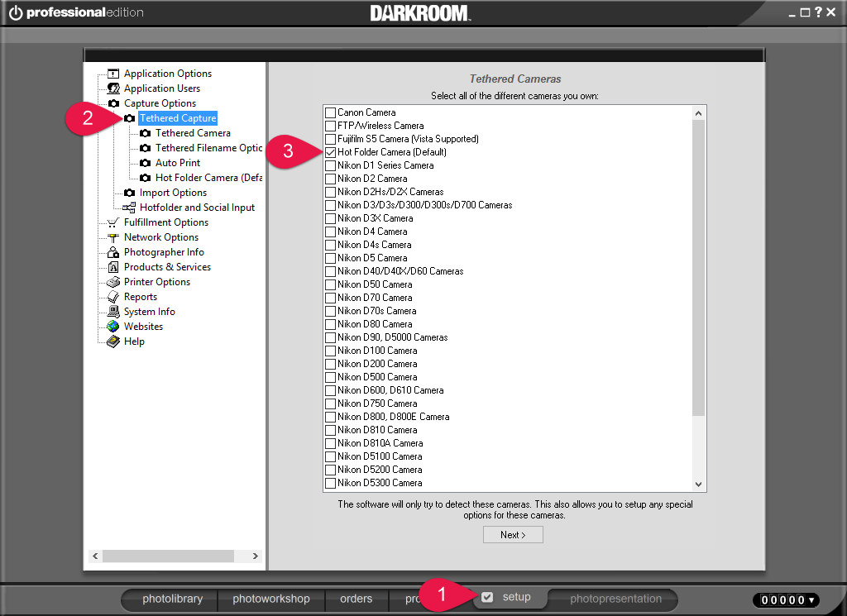Click the Application Options icon in the tree
Image resolution: width=847 pixels, height=616 pixels.
pos(112,74)
